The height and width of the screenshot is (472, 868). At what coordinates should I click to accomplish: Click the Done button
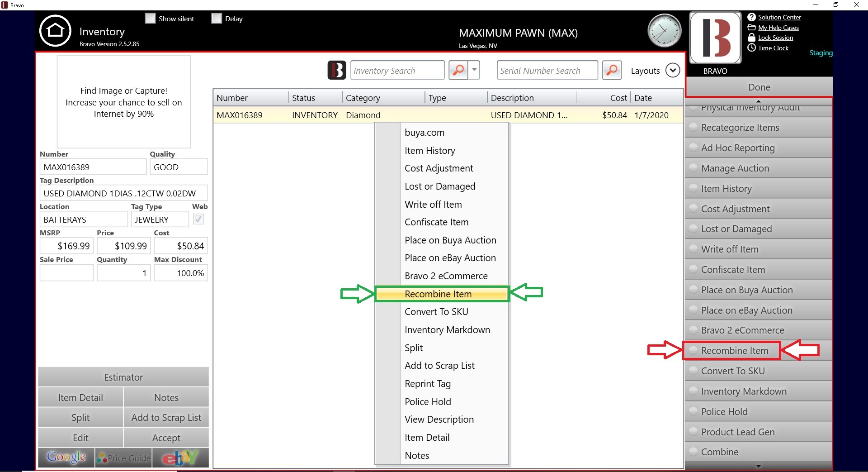[759, 87]
